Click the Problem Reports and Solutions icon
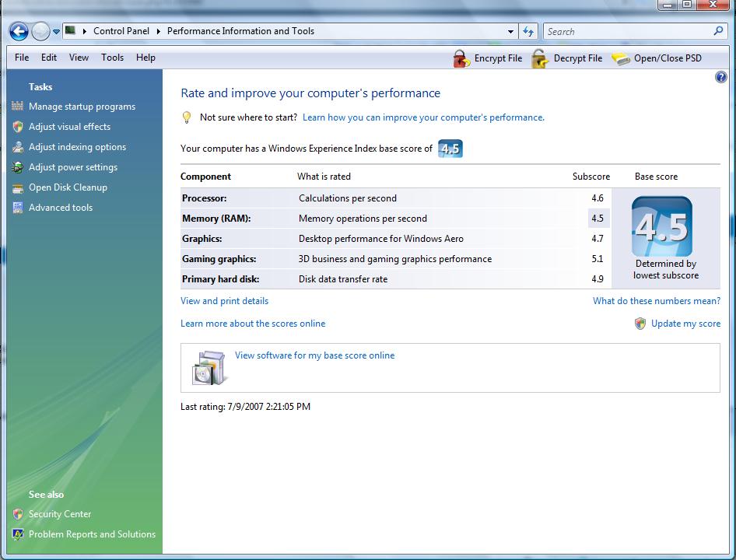 point(18,534)
